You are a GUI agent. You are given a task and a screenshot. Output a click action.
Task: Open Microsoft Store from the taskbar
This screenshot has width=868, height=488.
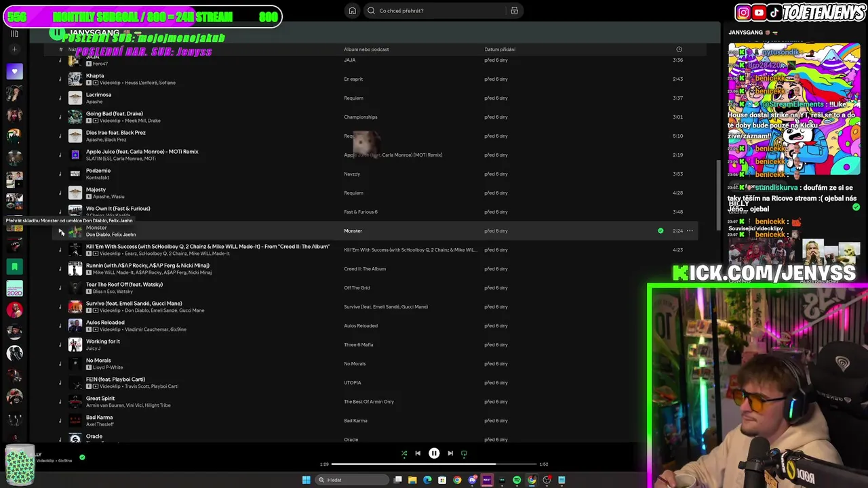442,480
